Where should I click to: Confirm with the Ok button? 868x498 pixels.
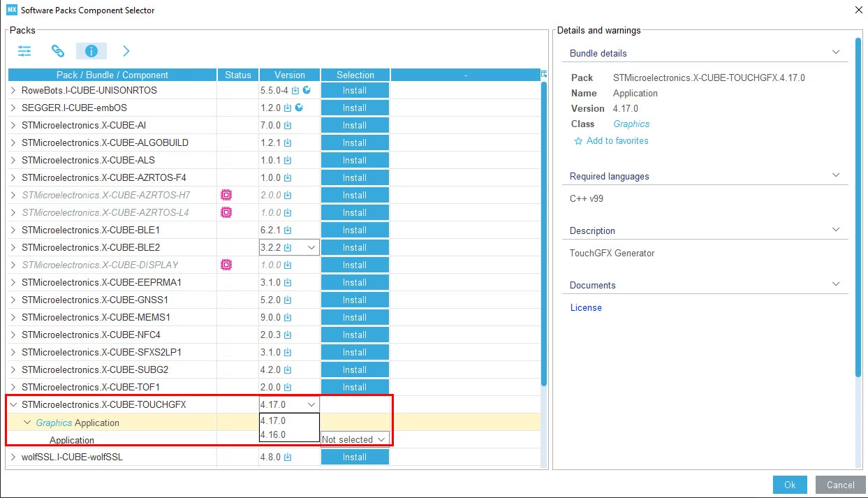coord(790,485)
